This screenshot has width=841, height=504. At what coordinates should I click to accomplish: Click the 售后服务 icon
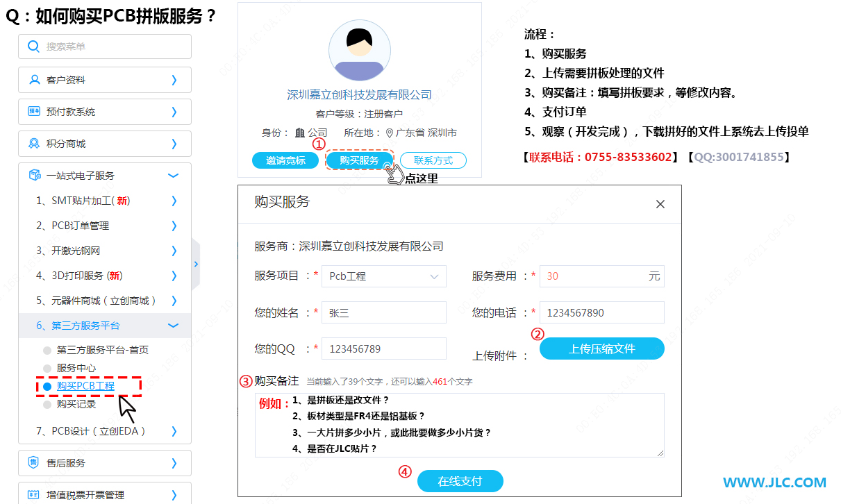34,463
